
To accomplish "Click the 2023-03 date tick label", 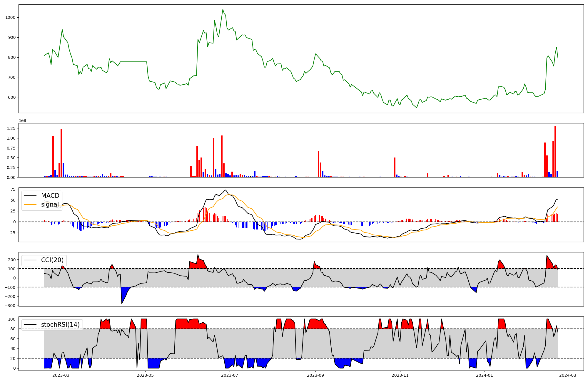I will (x=61, y=375).
